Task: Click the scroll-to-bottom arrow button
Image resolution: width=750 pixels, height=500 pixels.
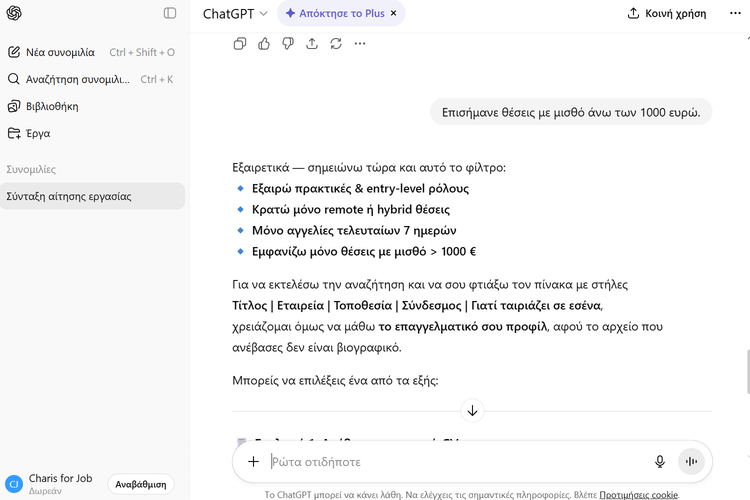Action: [472, 410]
